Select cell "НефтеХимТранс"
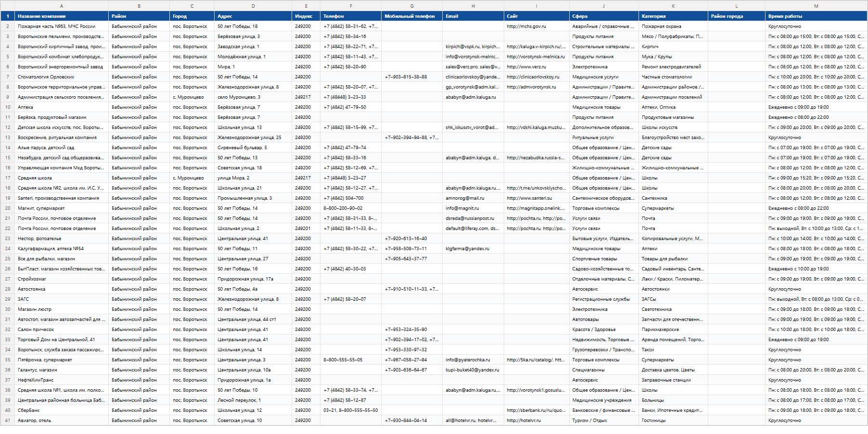The image size is (868, 434). click(x=62, y=380)
